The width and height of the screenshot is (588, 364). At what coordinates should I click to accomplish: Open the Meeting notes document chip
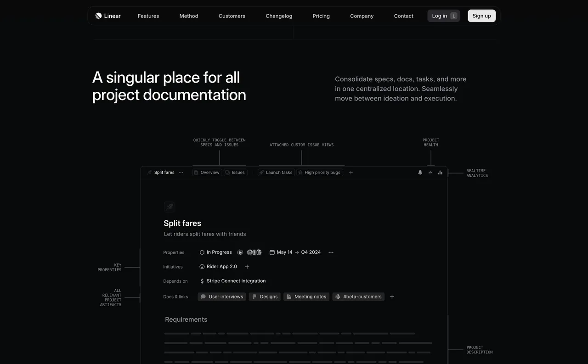[x=306, y=297]
